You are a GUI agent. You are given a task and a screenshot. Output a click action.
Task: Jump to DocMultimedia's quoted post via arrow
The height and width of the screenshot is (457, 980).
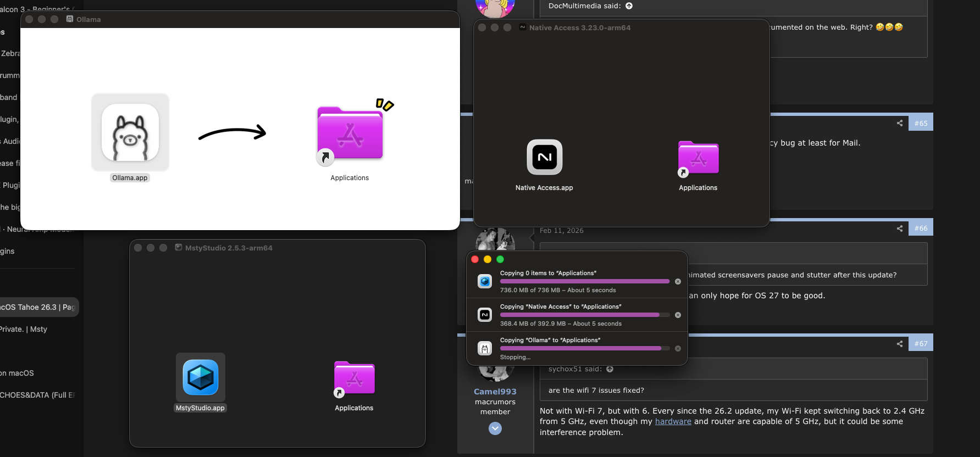(629, 6)
